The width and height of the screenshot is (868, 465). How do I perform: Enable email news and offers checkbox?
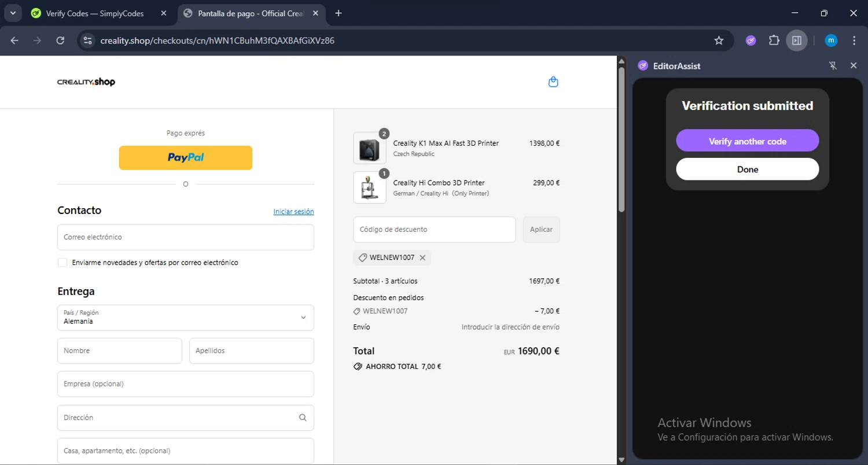point(62,263)
